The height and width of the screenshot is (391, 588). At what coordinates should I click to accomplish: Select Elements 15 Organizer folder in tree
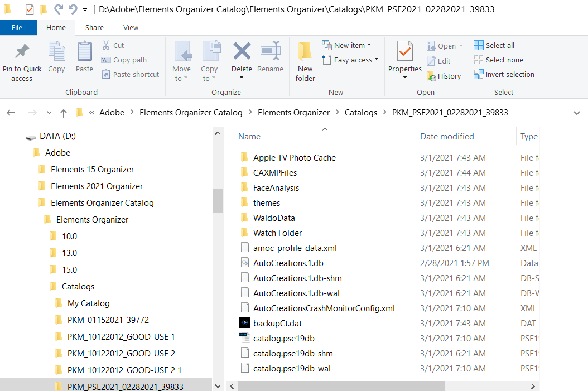point(92,170)
